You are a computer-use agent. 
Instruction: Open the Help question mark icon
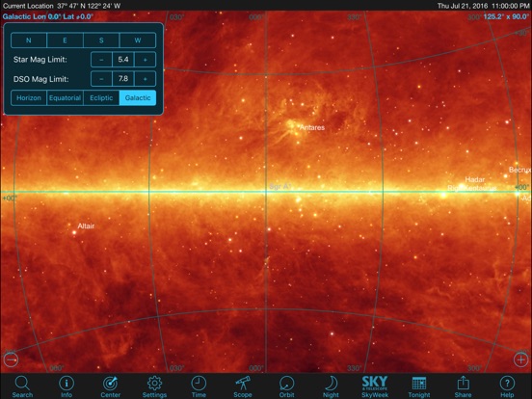507,384
